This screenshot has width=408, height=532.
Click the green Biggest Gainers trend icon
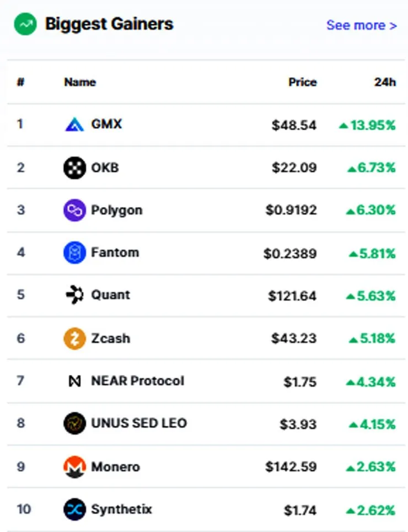point(25,24)
